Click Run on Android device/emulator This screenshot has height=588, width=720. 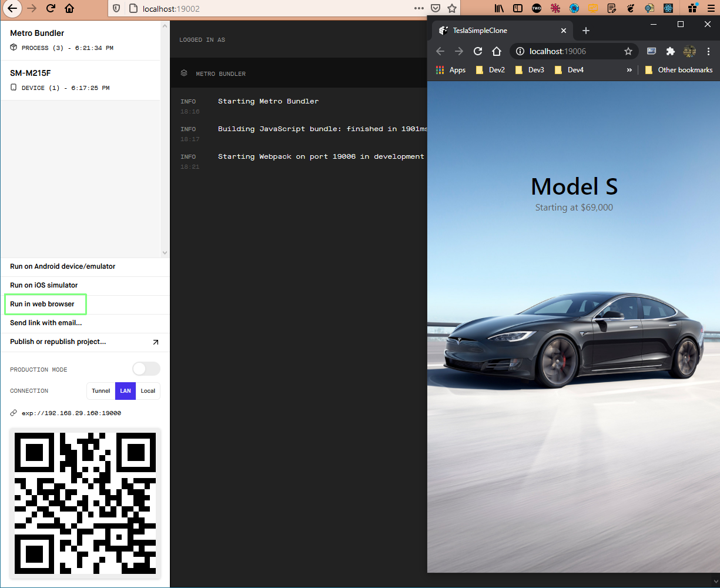coord(63,266)
